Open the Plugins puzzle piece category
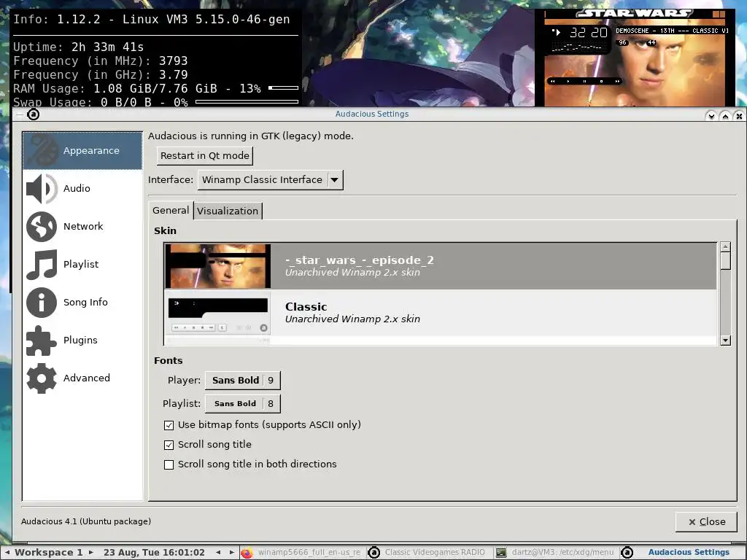Viewport: 747px width, 560px height. pyautogui.click(x=82, y=340)
